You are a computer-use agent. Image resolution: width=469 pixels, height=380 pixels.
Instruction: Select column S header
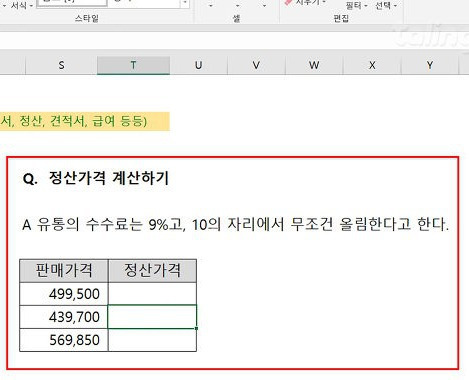[x=61, y=65]
